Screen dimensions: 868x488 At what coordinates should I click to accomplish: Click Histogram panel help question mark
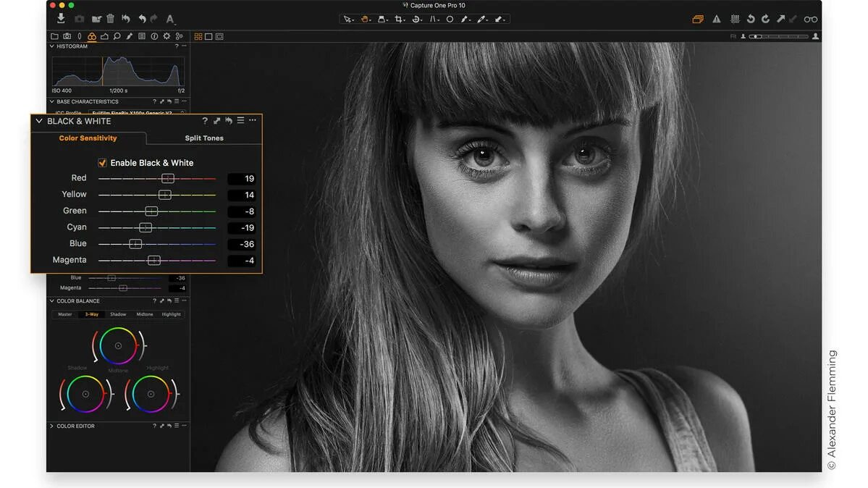coord(177,46)
